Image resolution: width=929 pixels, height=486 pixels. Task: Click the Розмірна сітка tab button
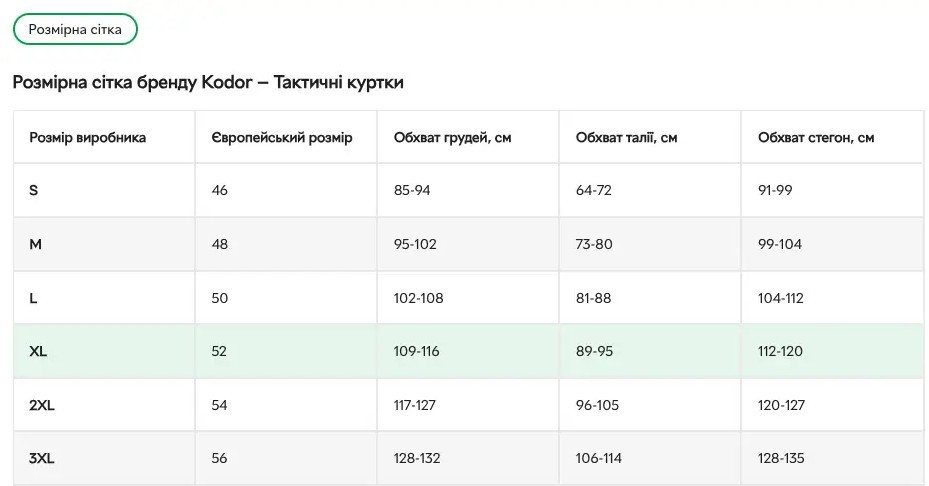[x=75, y=29]
